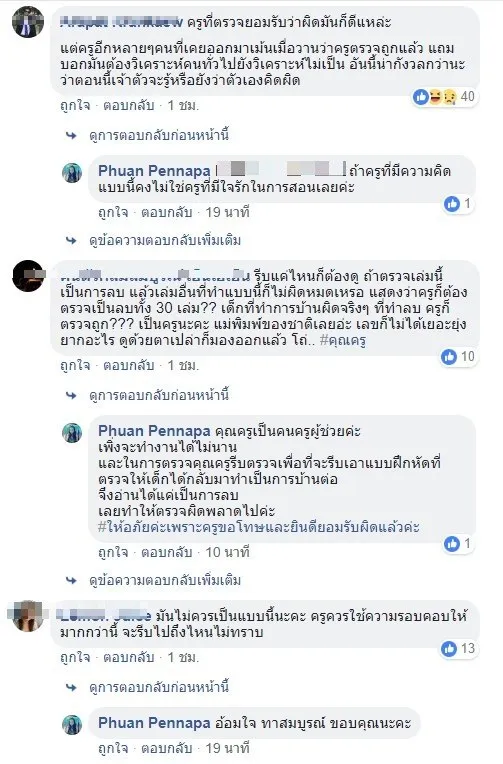The image size is (503, 764).
Task: Open the #คุณครู hashtag link
Action: (343, 340)
